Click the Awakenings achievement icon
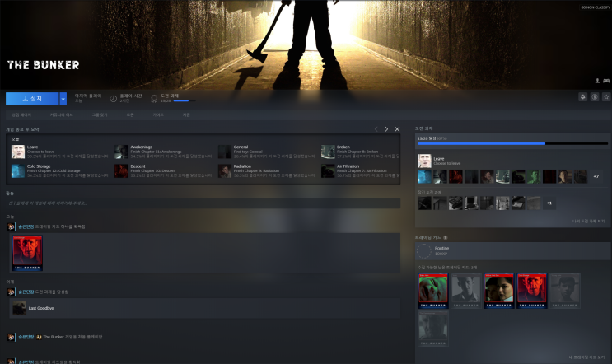Image resolution: width=612 pixels, height=364 pixels. (121, 152)
